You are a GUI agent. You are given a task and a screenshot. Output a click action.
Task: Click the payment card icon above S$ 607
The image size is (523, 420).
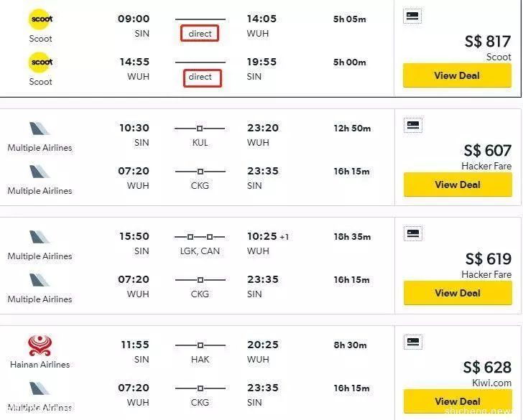(x=413, y=125)
